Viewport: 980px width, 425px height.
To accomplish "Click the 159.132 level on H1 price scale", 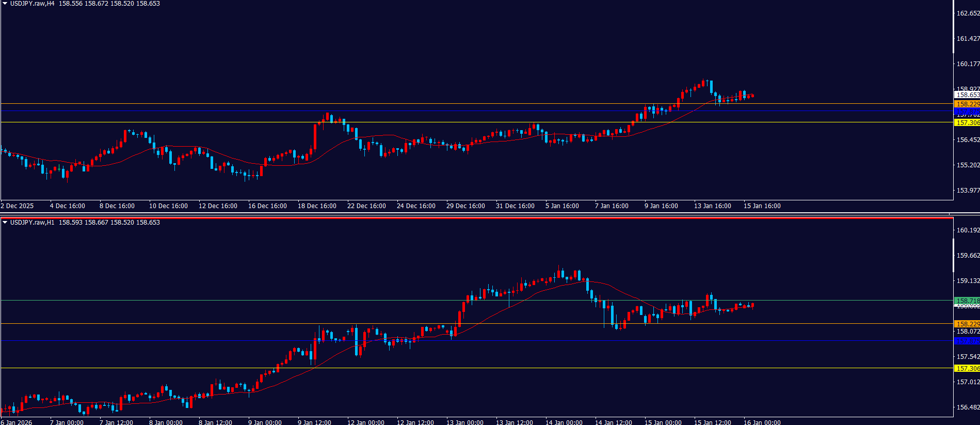I will coord(968,281).
